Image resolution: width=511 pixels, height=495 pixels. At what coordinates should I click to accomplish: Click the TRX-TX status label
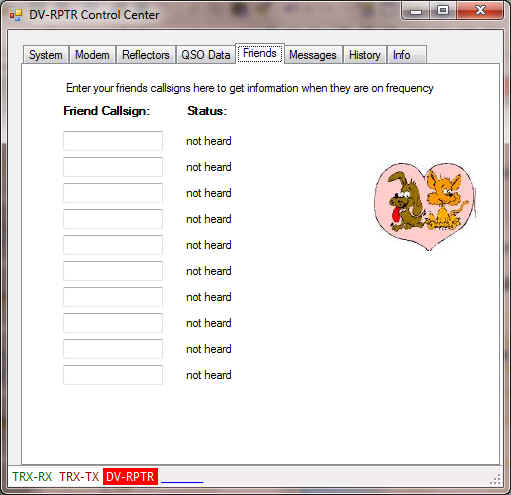click(79, 477)
